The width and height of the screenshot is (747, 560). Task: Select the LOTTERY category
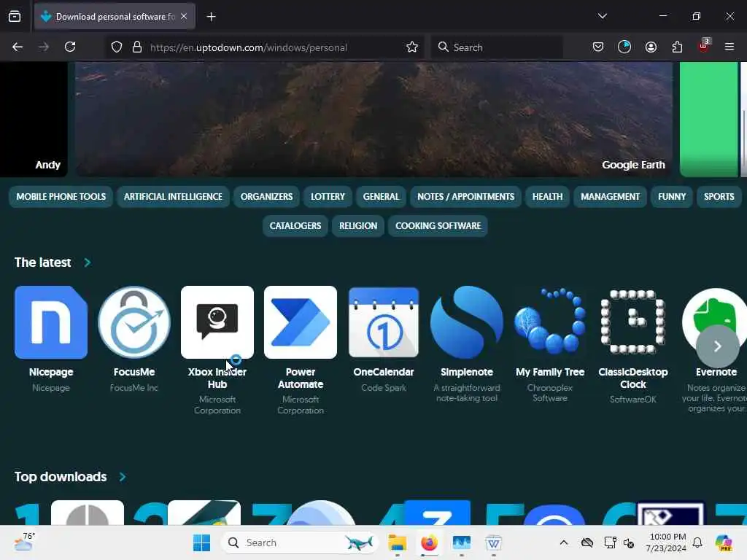tap(328, 197)
